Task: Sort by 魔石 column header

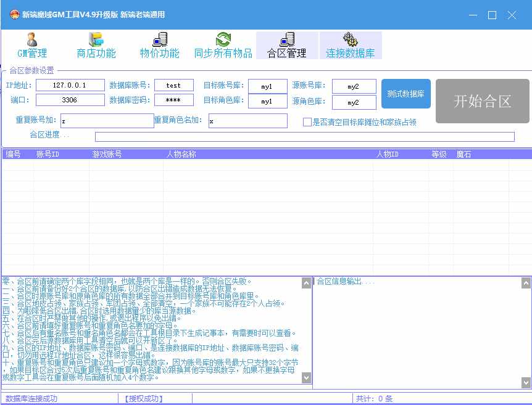Action: pyautogui.click(x=463, y=154)
